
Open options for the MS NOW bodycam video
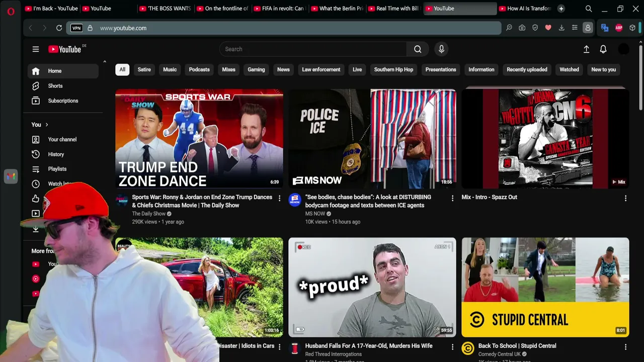pos(452,198)
